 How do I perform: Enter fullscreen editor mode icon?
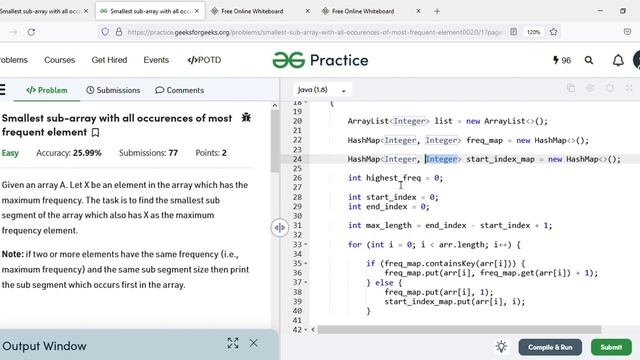(629, 88)
